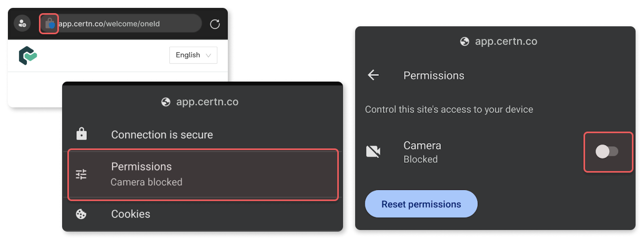Click the address bar URL app.certn.co/welcome/oneId

(x=109, y=24)
